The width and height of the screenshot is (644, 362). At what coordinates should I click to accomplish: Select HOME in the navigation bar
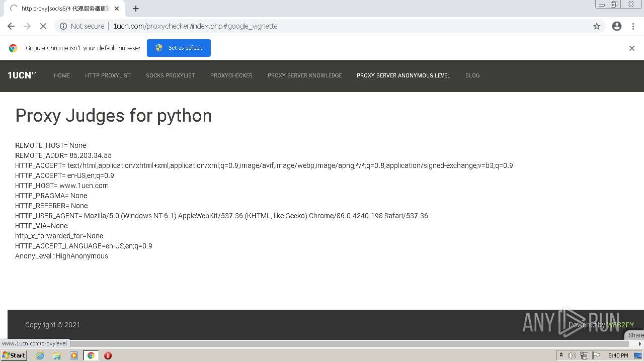coord(62,75)
